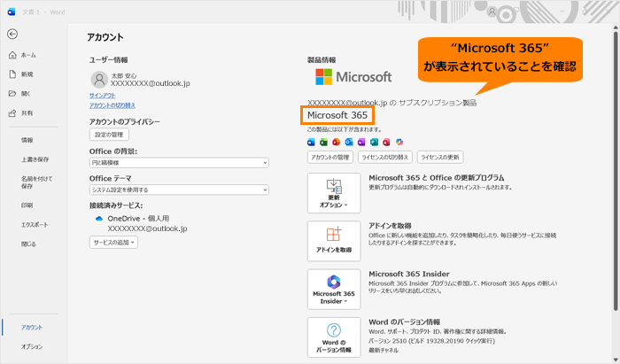Open the 開く file page
The width and height of the screenshot is (620, 364).
click(20, 94)
